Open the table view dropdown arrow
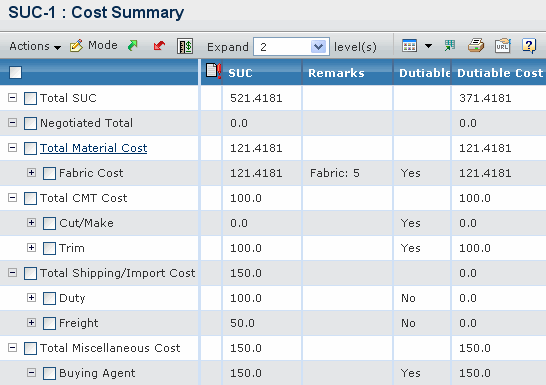Image resolution: width=546 pixels, height=385 pixels. (428, 46)
